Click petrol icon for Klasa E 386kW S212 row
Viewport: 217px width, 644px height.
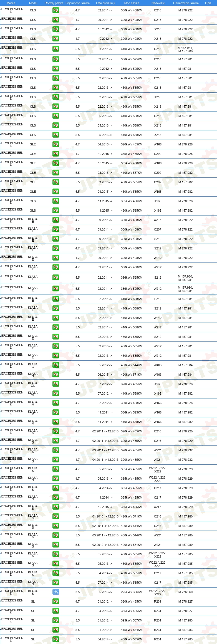[55, 278]
